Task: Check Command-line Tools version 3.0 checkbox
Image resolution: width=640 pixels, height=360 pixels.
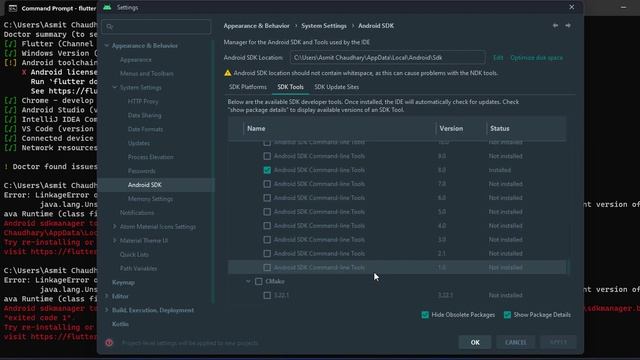Action: point(267,240)
